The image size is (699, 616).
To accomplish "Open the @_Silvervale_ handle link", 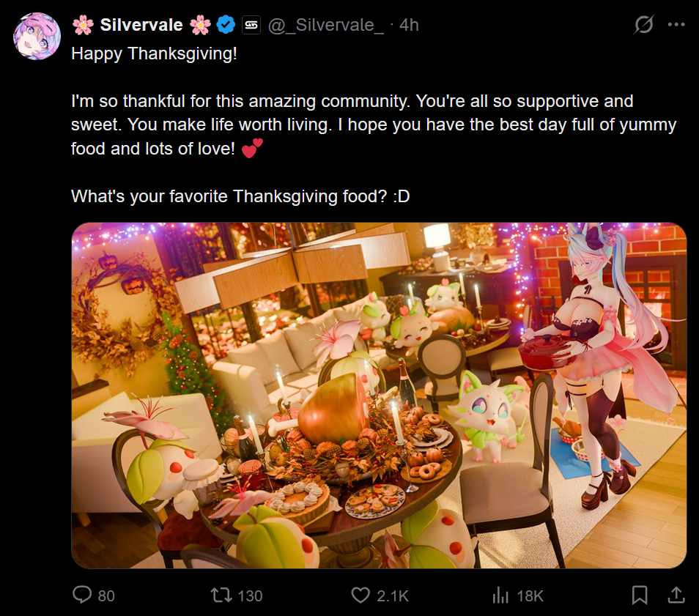I will [x=326, y=25].
